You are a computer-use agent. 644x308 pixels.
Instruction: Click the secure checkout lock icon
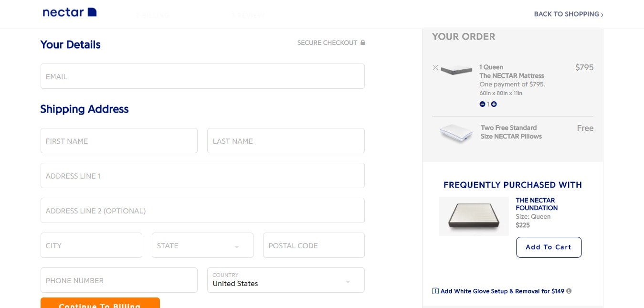click(x=363, y=42)
